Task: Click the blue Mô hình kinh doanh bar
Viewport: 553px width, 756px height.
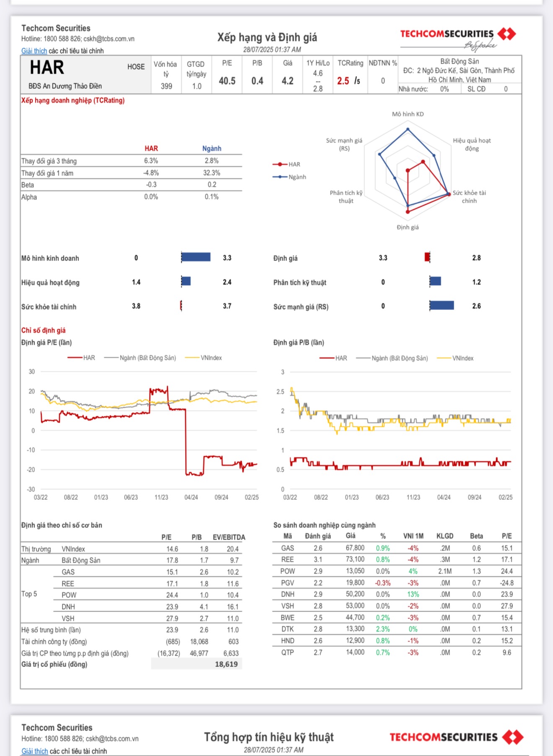Action: tap(196, 257)
